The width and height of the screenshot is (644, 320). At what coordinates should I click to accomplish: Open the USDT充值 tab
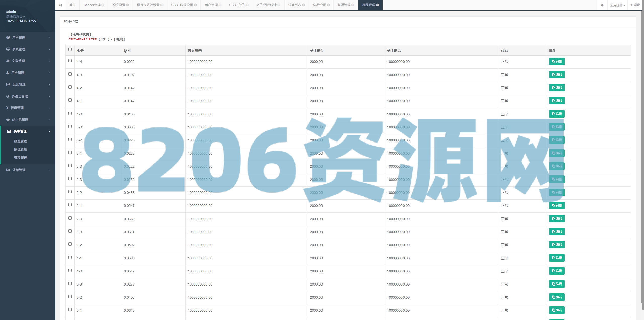(236, 5)
